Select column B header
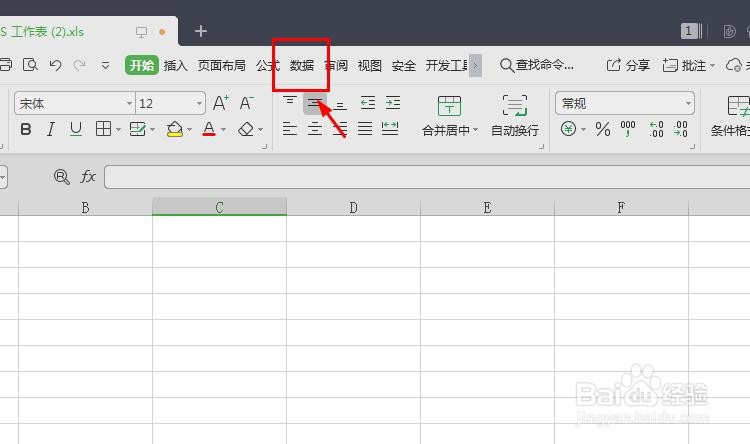 [x=85, y=207]
